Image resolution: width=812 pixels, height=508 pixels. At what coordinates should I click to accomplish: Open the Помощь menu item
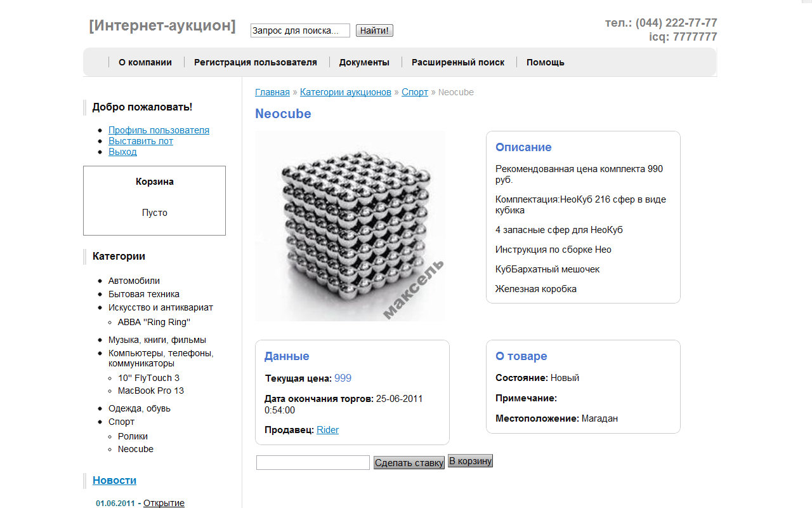546,62
